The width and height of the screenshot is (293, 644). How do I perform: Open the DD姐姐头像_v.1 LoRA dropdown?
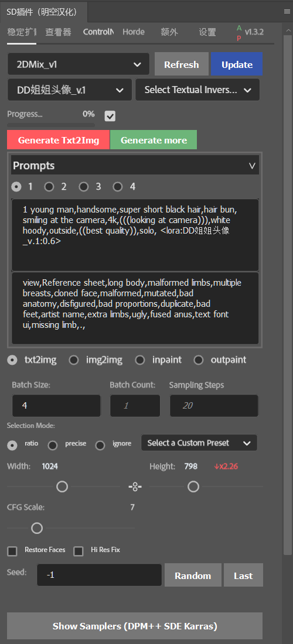coord(70,90)
